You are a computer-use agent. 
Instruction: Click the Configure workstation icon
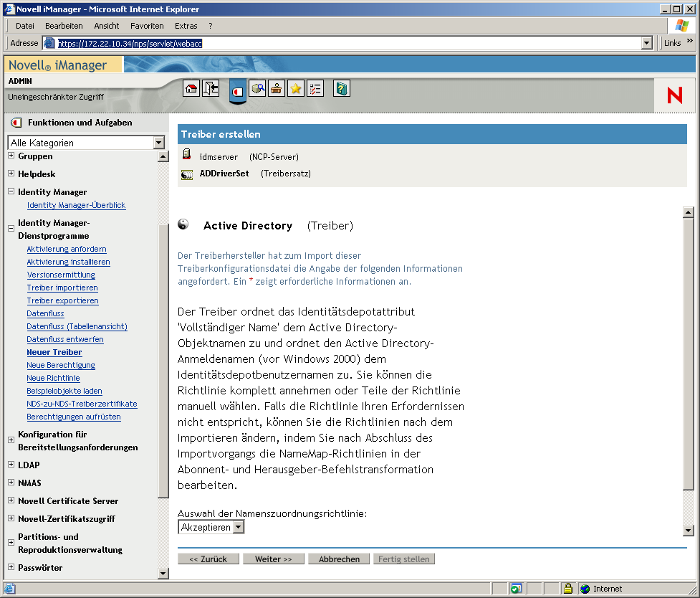(276, 87)
